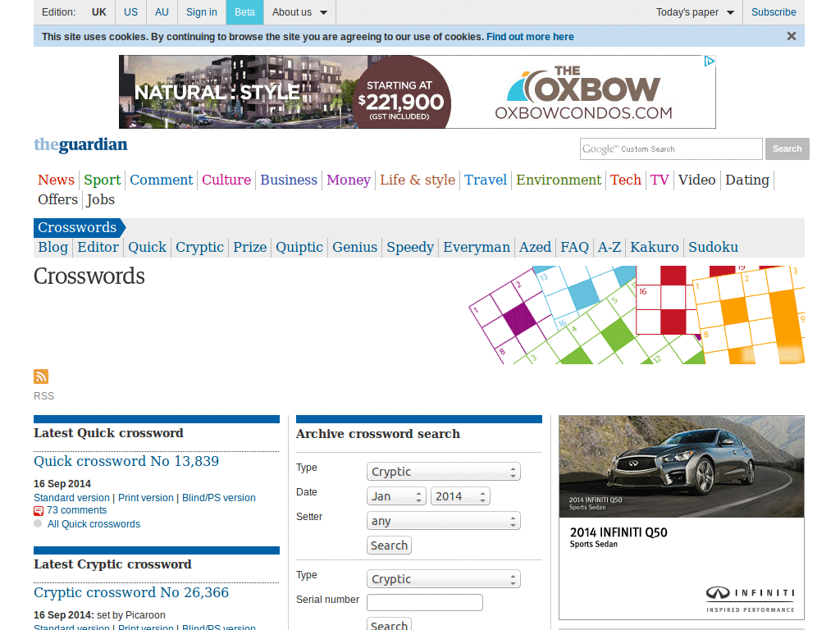This screenshot has height=630, width=840.
Task: Open the Editor crossword page
Action: [x=98, y=248]
